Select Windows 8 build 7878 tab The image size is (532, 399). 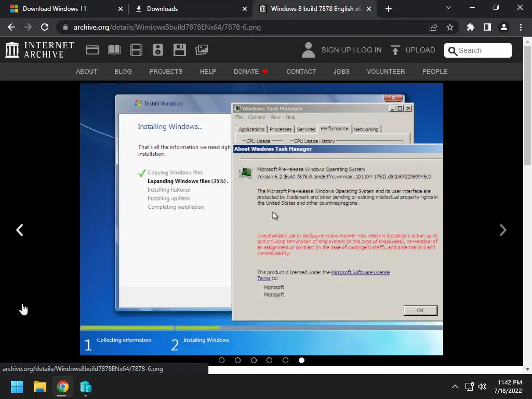(x=315, y=9)
